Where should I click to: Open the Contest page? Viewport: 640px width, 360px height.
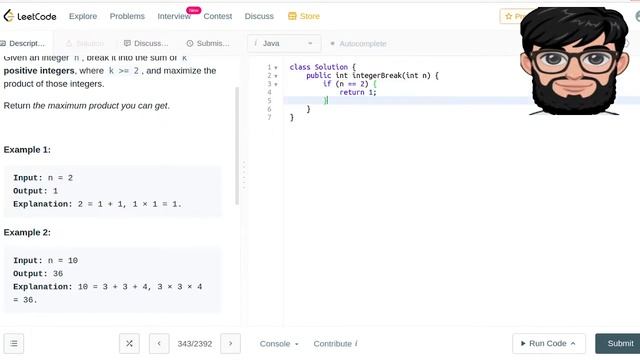pos(218,16)
